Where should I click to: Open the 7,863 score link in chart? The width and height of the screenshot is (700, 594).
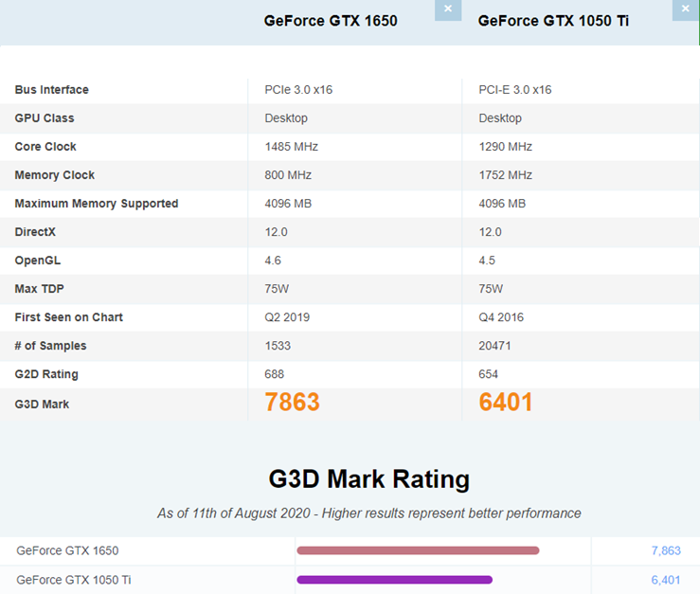click(666, 550)
